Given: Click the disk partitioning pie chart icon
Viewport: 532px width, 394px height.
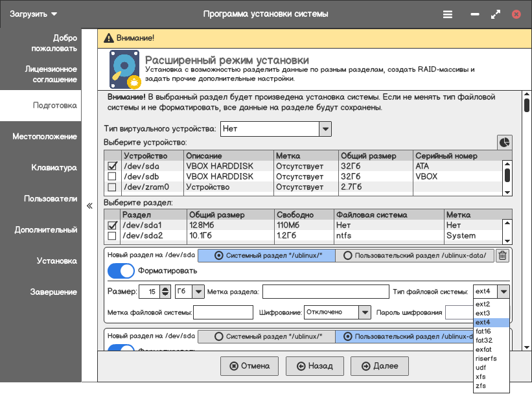Looking at the screenshot, I should (504, 142).
